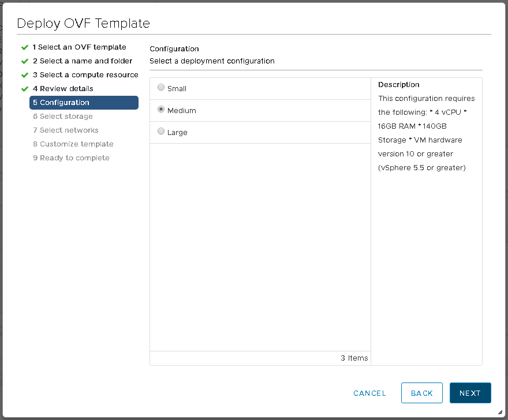The image size is (508, 420).
Task: Select the Small deployment configuration
Action: coord(161,88)
